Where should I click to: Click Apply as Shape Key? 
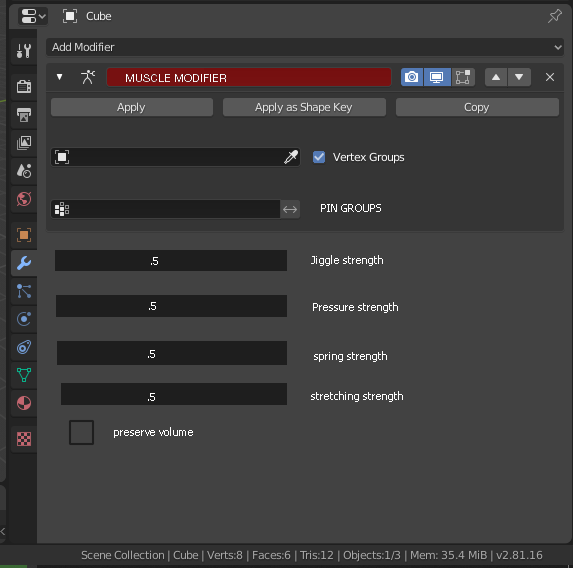tap(304, 107)
